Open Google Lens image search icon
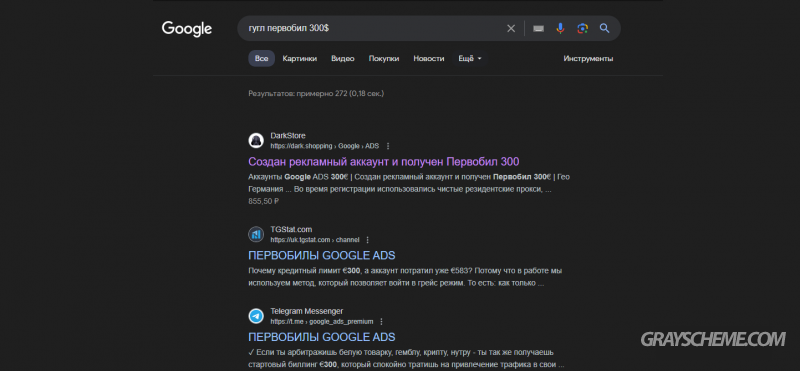800x371 pixels. point(582,29)
